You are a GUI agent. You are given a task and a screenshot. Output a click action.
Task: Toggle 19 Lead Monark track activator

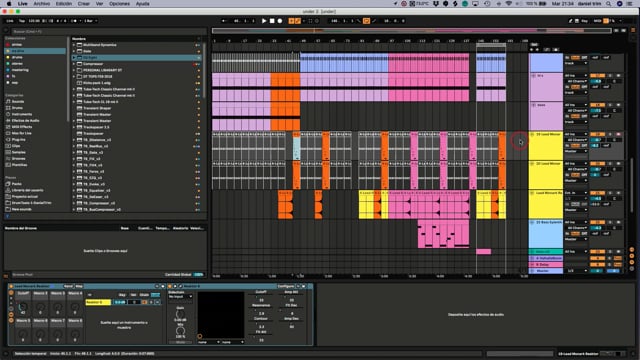tap(598, 134)
